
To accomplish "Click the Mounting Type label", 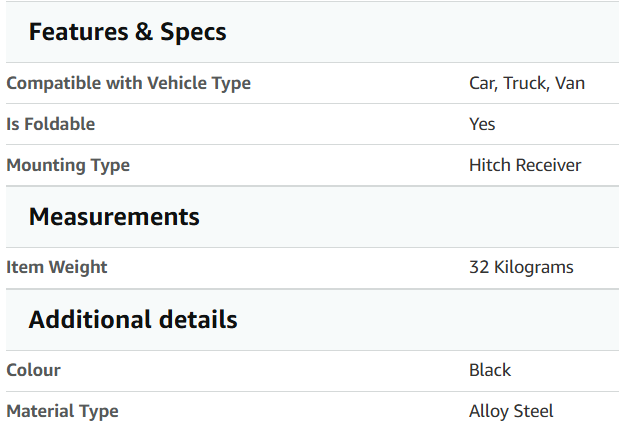I will pyautogui.click(x=68, y=165).
